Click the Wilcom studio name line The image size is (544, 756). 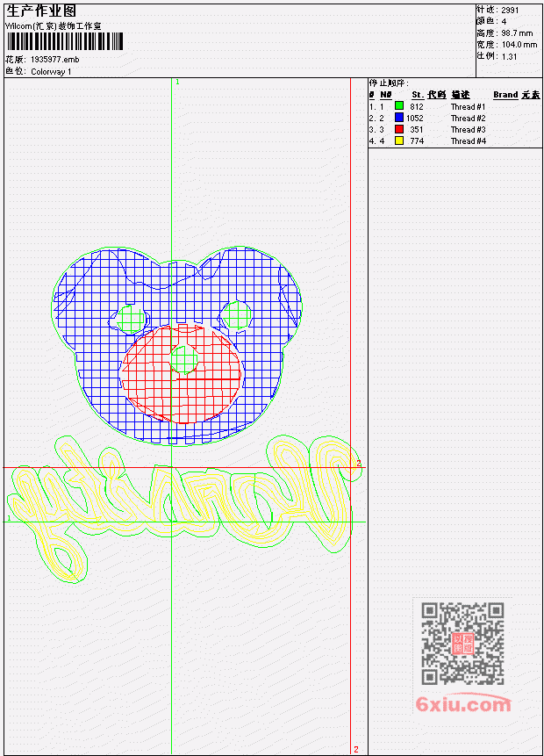(x=54, y=26)
